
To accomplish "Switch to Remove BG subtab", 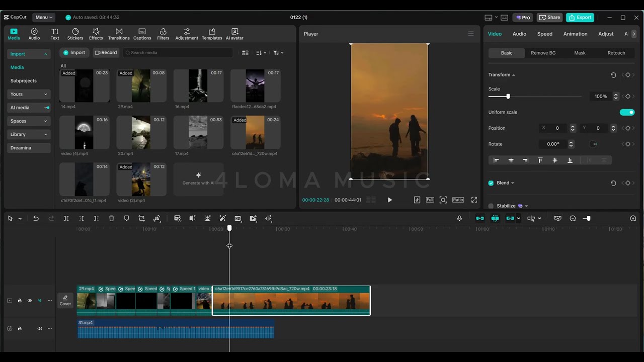I will (x=543, y=53).
